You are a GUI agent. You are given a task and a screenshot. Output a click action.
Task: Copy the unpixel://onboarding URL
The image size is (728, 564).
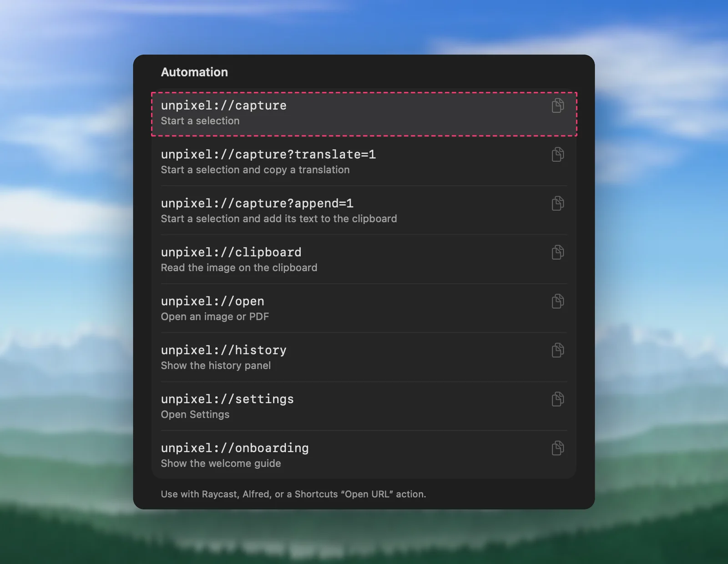[558, 448]
